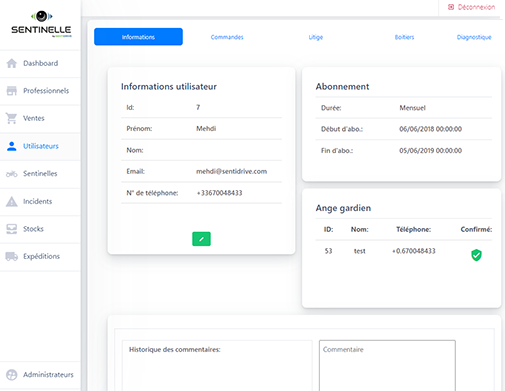Click the Fin d'abo.: label
The height and width of the screenshot is (391, 505).
click(337, 151)
